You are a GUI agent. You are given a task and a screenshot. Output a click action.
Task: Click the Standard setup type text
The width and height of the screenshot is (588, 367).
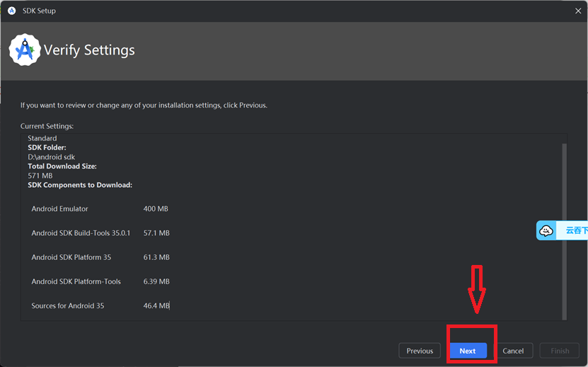click(x=42, y=138)
